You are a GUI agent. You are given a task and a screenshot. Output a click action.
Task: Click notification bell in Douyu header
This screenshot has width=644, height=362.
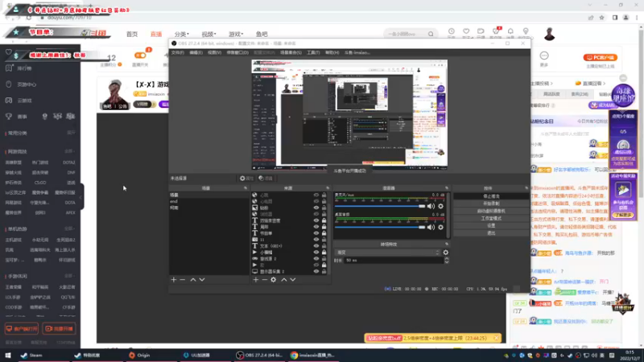pos(510,31)
